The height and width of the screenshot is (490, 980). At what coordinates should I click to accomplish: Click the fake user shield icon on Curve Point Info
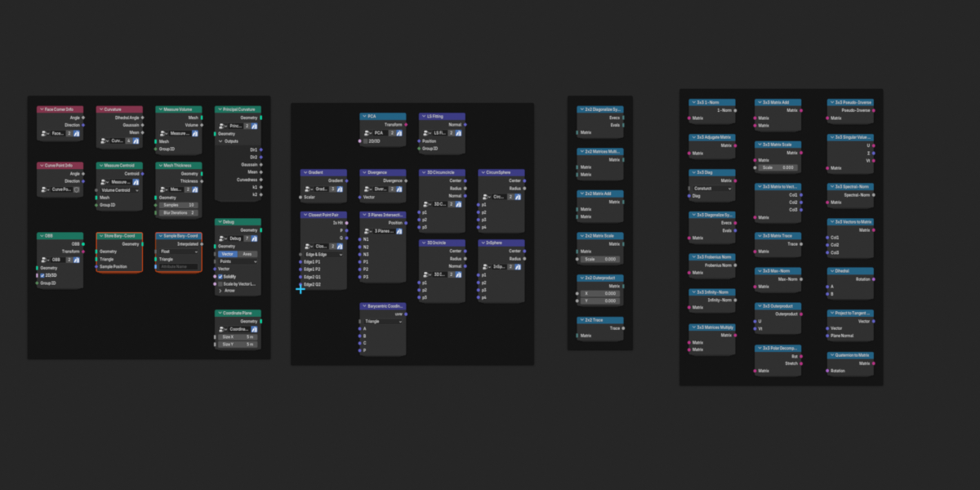coord(77,189)
